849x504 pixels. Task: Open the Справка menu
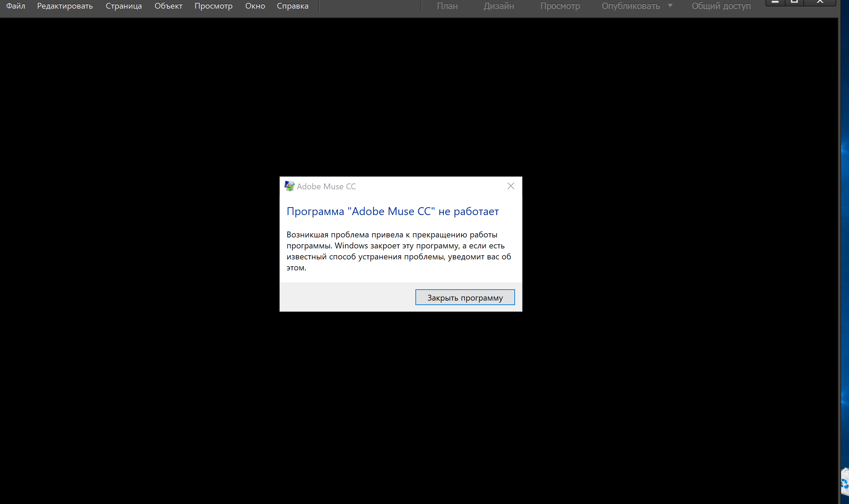(293, 6)
